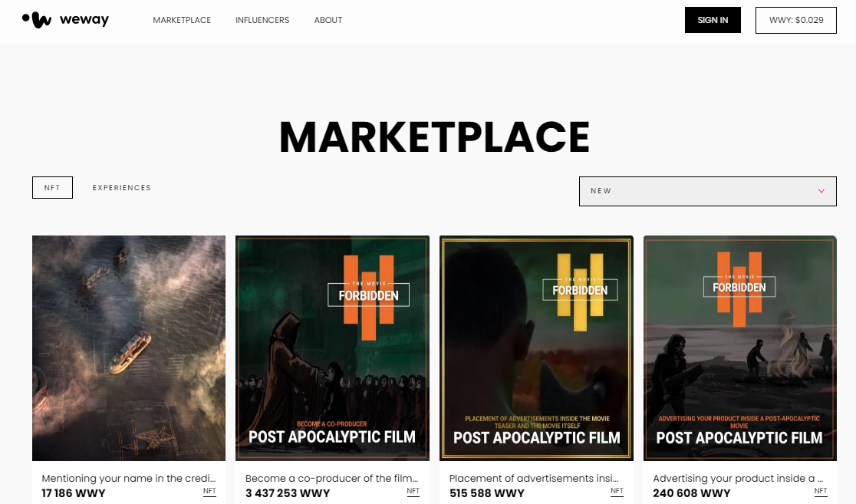The height and width of the screenshot is (504, 856).
Task: Open the yellow Forbidden advertisement placement poster
Action: tap(536, 348)
